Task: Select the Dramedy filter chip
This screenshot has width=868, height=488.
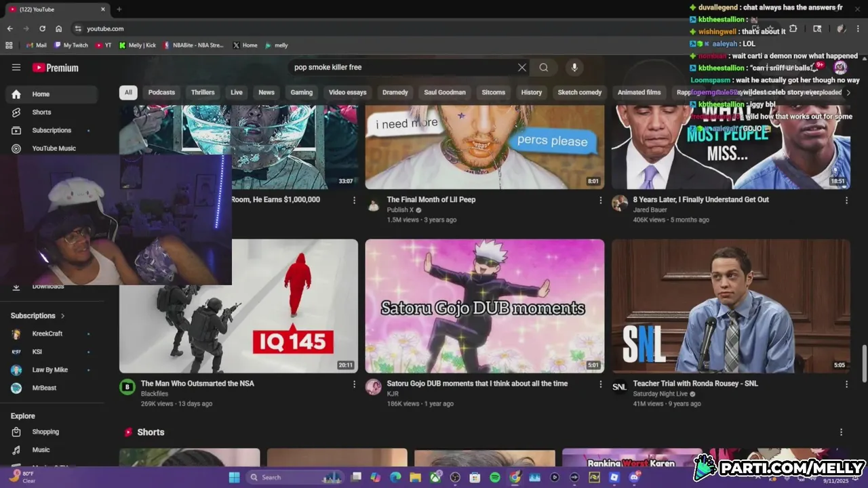Action: (x=395, y=92)
